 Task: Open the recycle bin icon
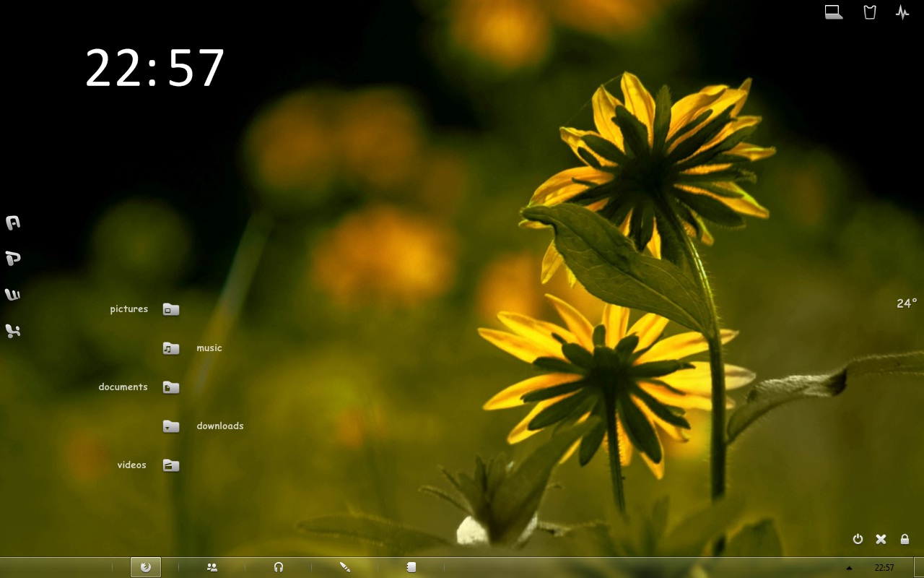(870, 12)
